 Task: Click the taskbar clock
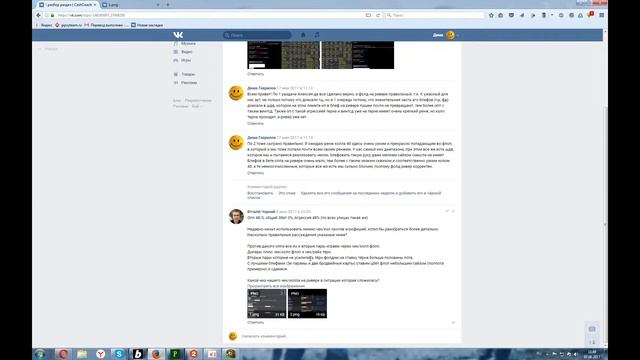[593, 354]
